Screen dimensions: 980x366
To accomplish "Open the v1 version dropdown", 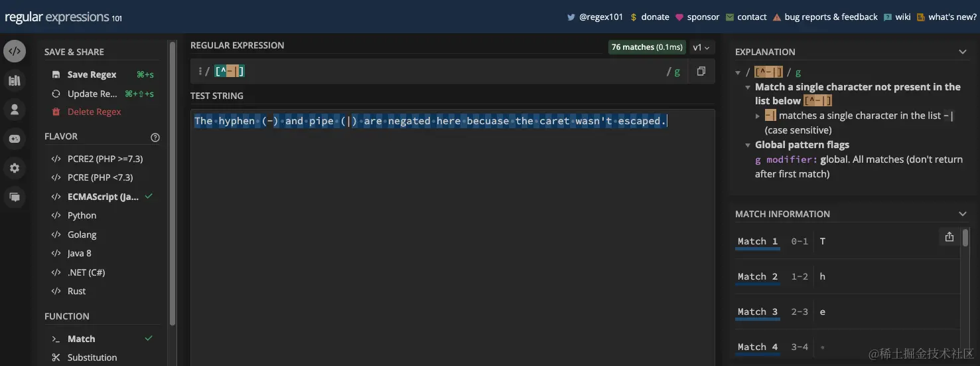I will point(701,47).
